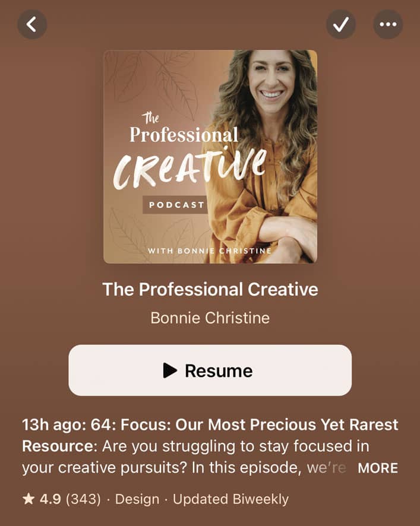This screenshot has height=526, width=420.
Task: Tap the PODCAST badge on the cover
Action: click(176, 205)
